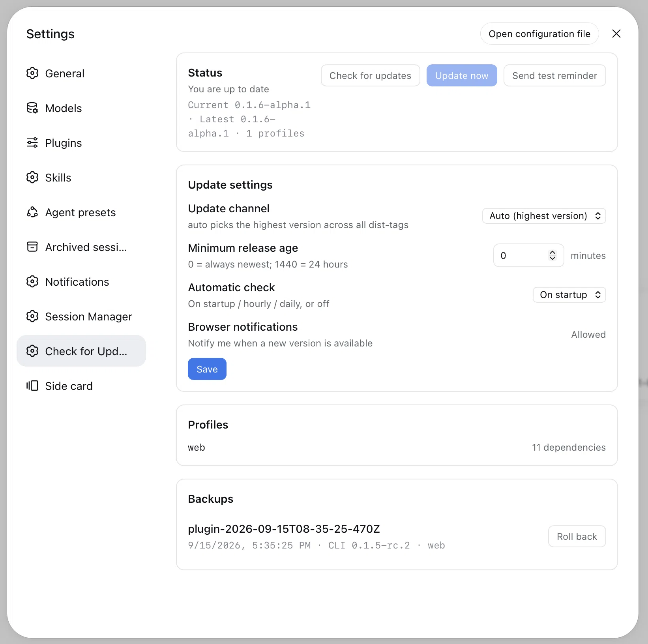Screen dimensions: 648x644
Task: Select Agent presets in sidebar
Action: (x=81, y=212)
